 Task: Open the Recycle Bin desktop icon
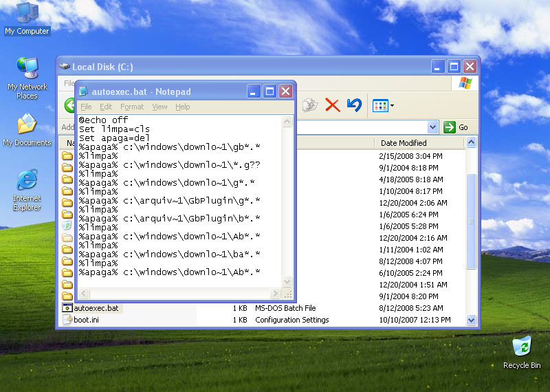click(522, 352)
